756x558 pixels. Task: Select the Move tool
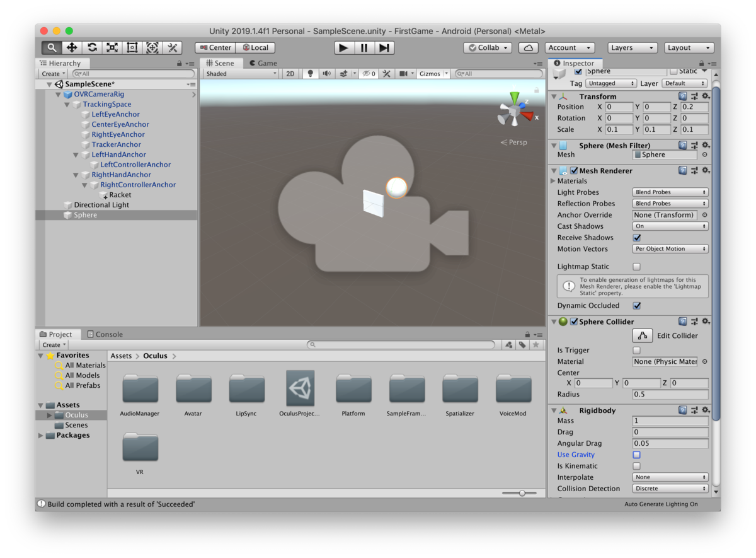(72, 48)
